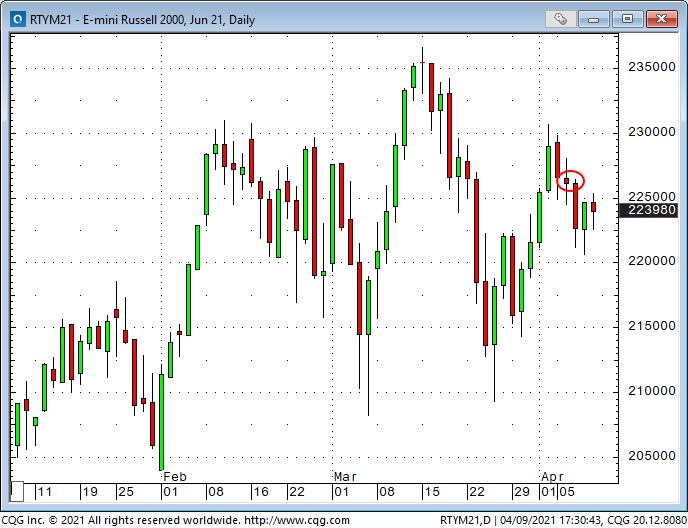Click the 08 date label under Feb

pos(215,492)
